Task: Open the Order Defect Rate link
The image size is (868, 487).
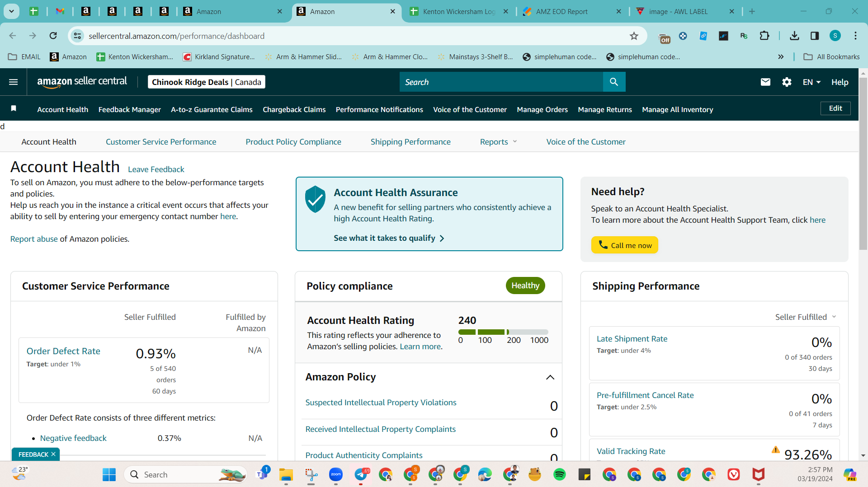Action: (x=63, y=351)
